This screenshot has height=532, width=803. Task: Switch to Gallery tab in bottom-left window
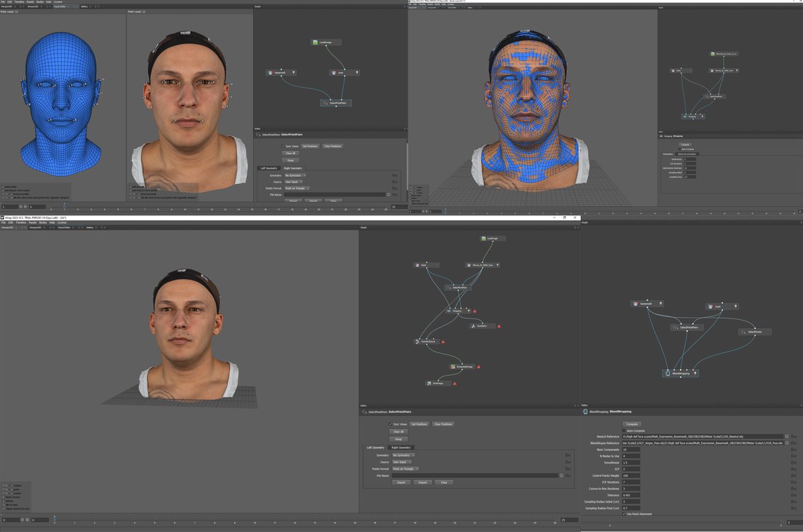(x=90, y=228)
